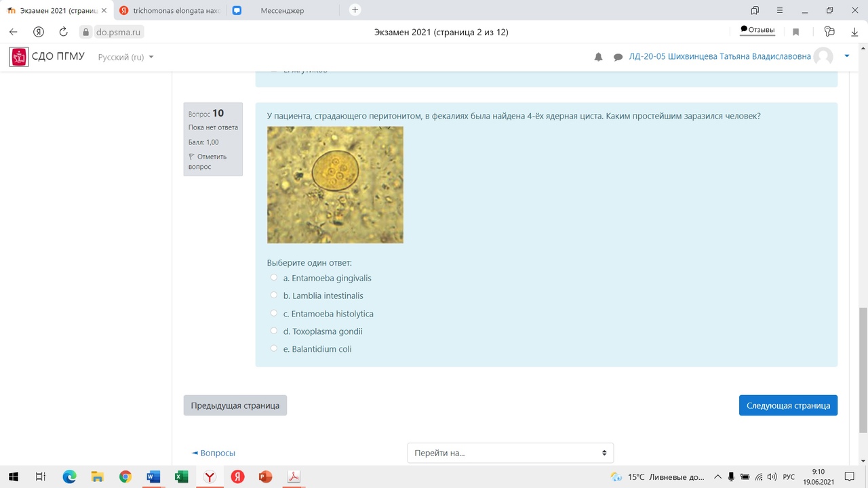The height and width of the screenshot is (488, 868).
Task: Open Google Chrome from the taskbar
Action: (125, 476)
